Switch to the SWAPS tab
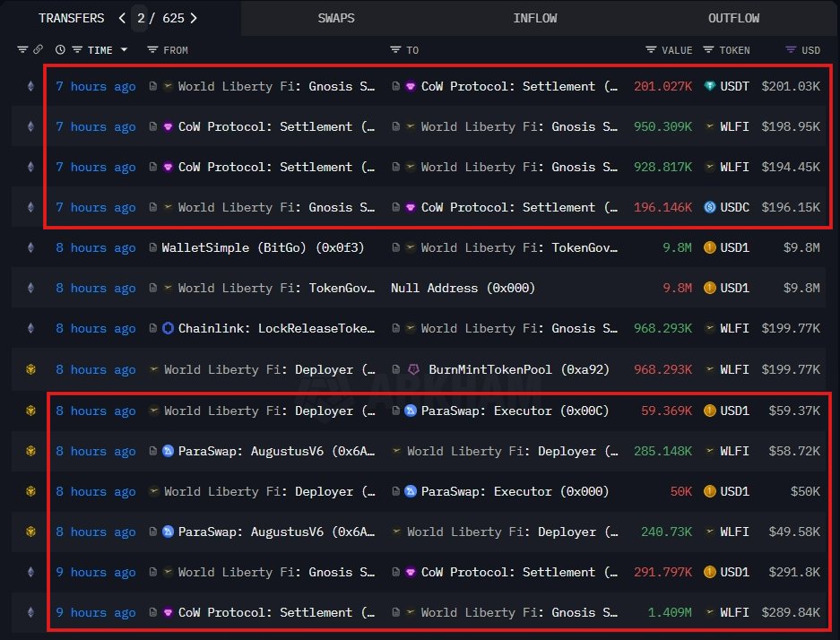 336,18
